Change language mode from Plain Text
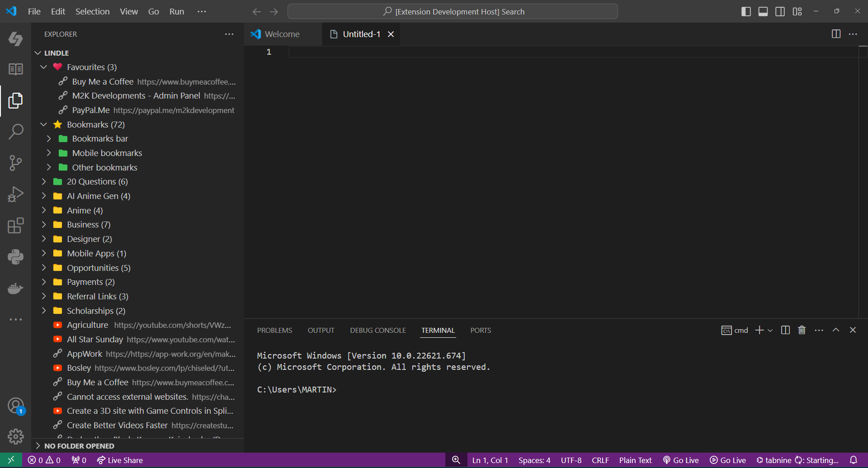This screenshot has height=468, width=868. pos(635,460)
